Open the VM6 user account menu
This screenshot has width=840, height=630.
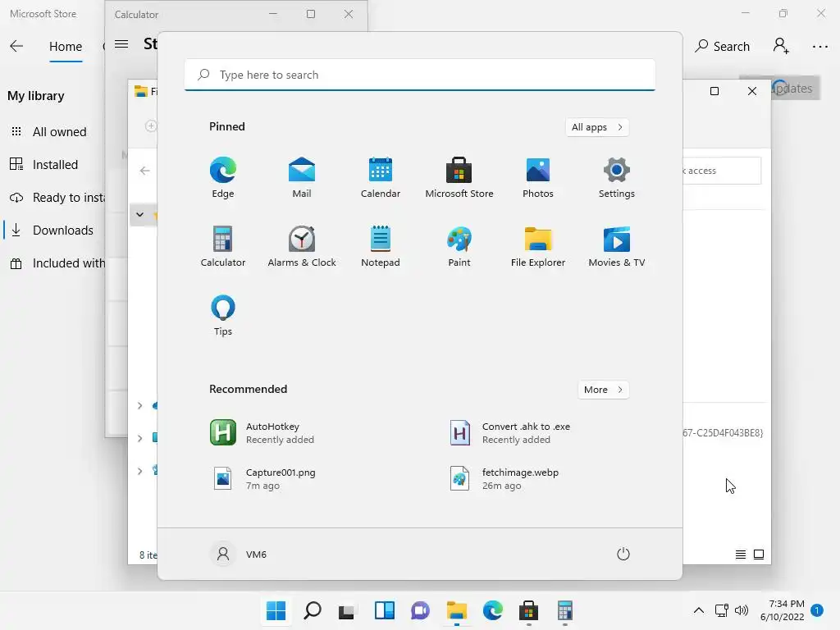(239, 554)
